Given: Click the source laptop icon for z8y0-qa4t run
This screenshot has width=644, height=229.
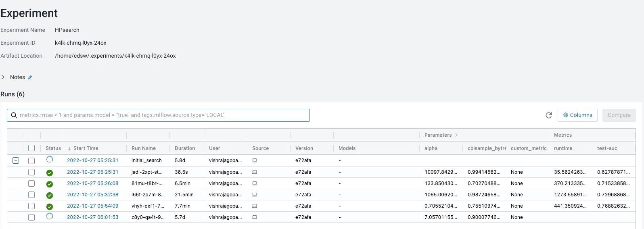Looking at the screenshot, I should click(x=255, y=217).
